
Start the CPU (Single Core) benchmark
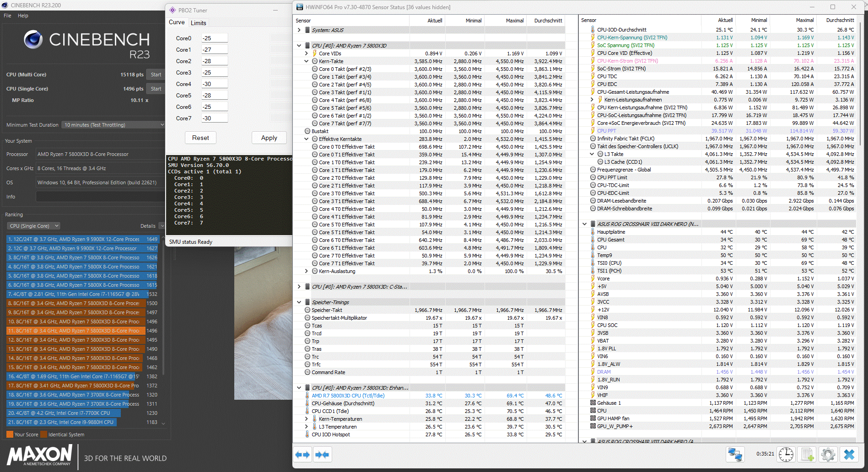(x=156, y=89)
